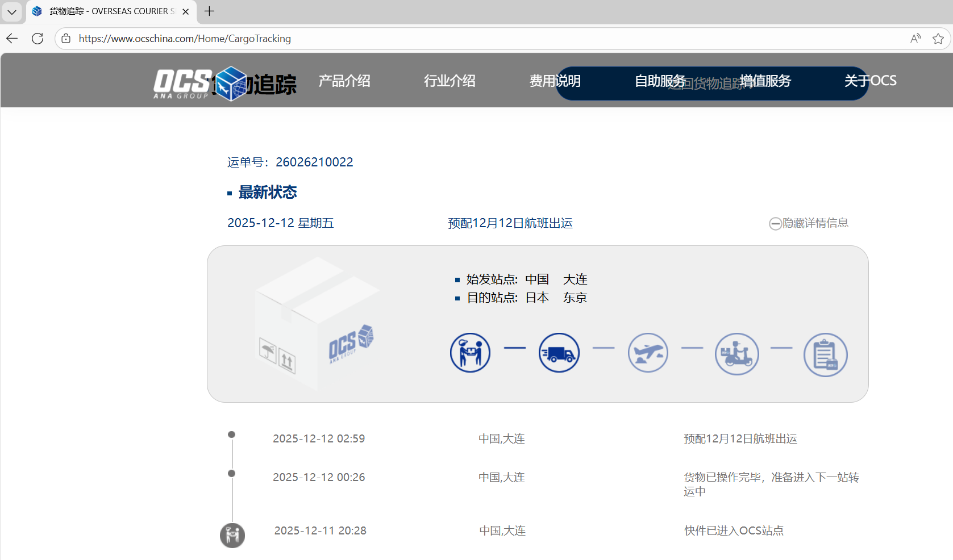Click the airplane flight stage icon
This screenshot has height=560, width=953.
pyautogui.click(x=648, y=353)
